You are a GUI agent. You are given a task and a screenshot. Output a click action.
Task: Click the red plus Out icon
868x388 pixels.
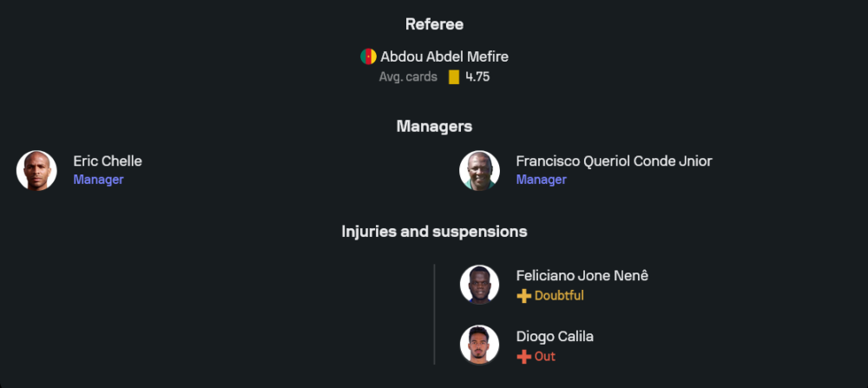523,357
